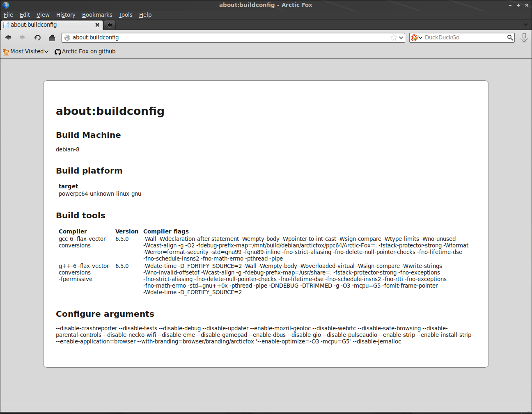
Task: Click the gcc-6 compiler cell
Action: 83,242
